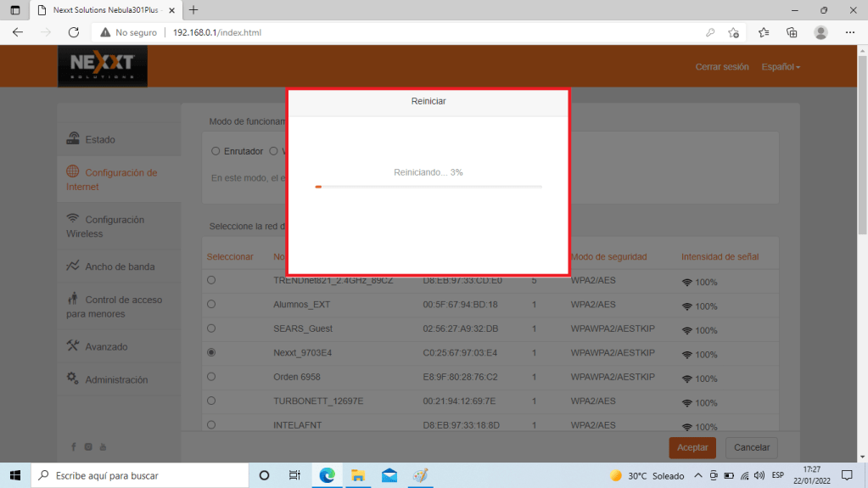Expand the Español language dropdown

[x=781, y=67]
